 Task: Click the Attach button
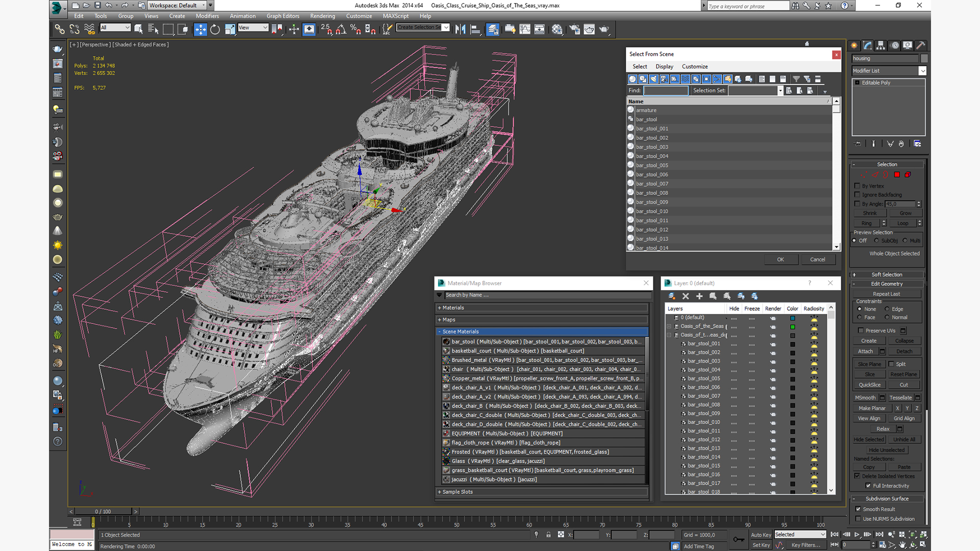coord(865,352)
